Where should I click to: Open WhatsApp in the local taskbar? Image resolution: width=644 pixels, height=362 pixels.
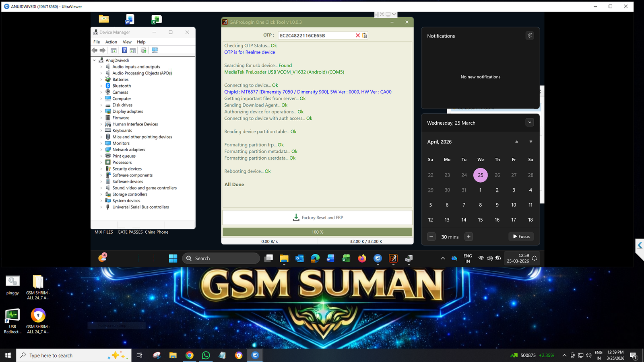coord(206,355)
